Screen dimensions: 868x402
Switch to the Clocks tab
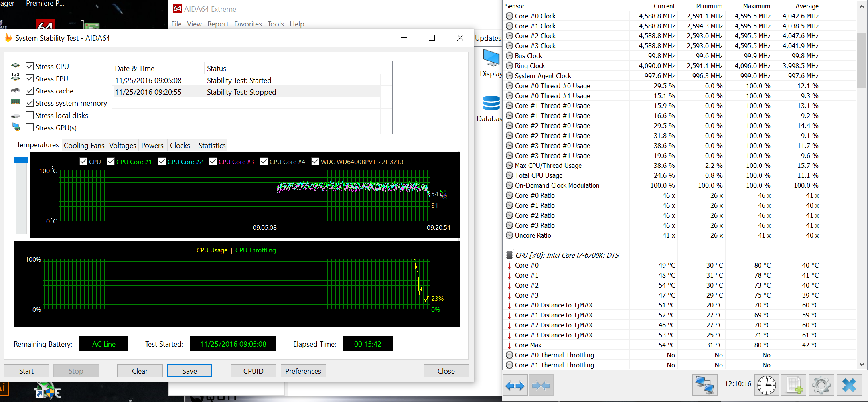[180, 146]
